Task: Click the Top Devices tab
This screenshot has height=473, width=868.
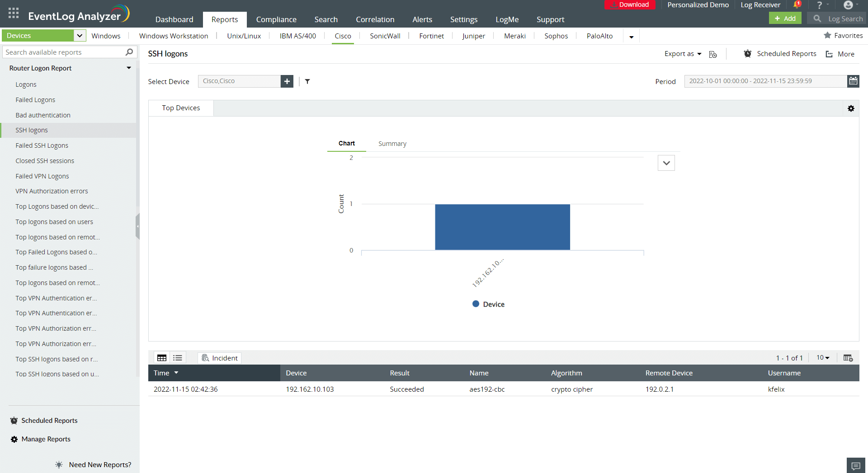Action: [181, 108]
